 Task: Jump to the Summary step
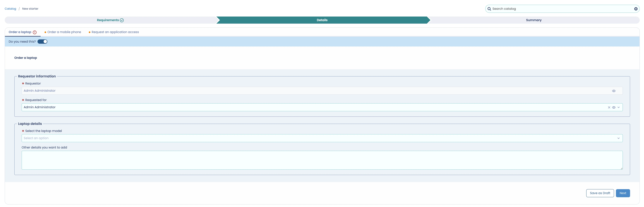(534, 20)
